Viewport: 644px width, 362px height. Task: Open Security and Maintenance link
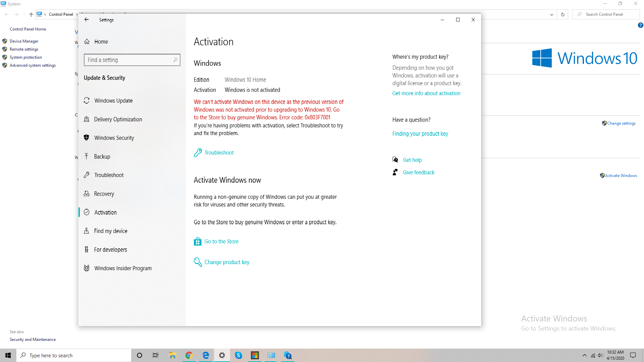[33, 340]
